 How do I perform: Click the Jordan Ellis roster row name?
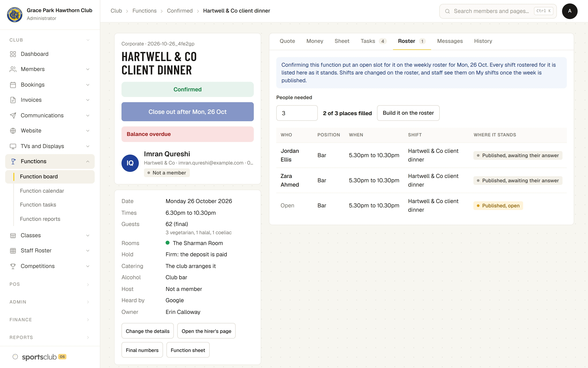pyautogui.click(x=290, y=155)
